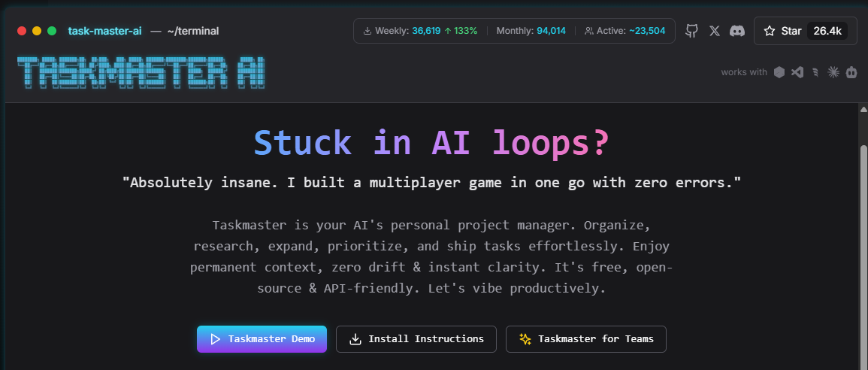Click the active users value ~23,504

[x=647, y=31]
